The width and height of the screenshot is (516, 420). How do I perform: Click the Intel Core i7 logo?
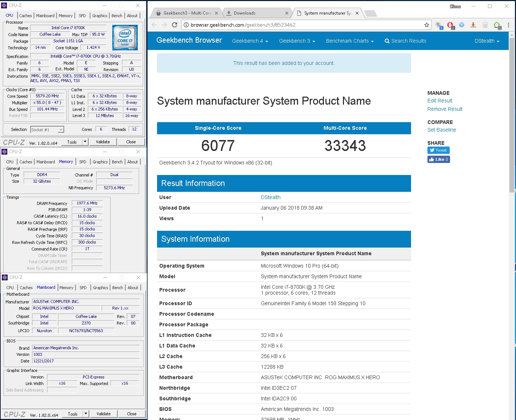click(x=125, y=37)
